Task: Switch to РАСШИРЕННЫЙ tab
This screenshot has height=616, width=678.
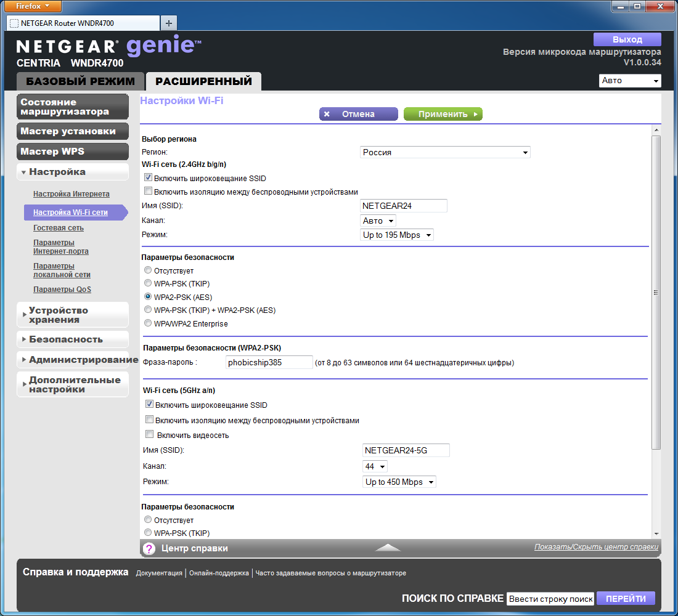Action: coord(203,81)
